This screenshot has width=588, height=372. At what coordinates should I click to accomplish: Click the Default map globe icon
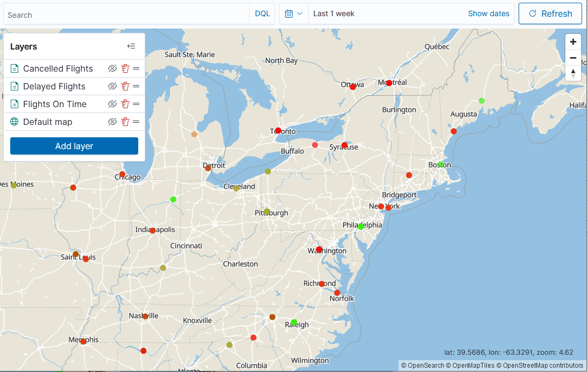point(14,122)
